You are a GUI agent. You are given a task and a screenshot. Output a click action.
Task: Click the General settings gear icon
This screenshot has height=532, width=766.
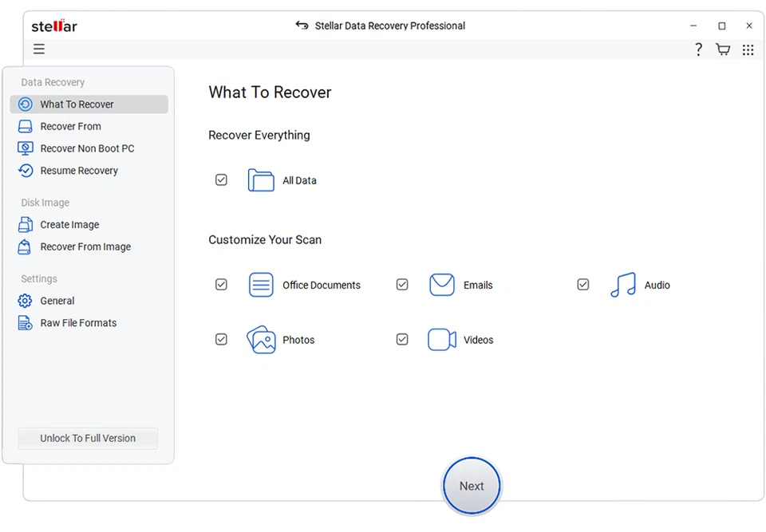pyautogui.click(x=26, y=301)
